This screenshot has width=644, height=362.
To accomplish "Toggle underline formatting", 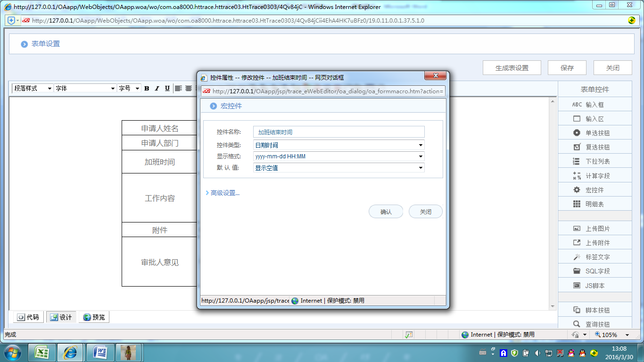I will [167, 88].
